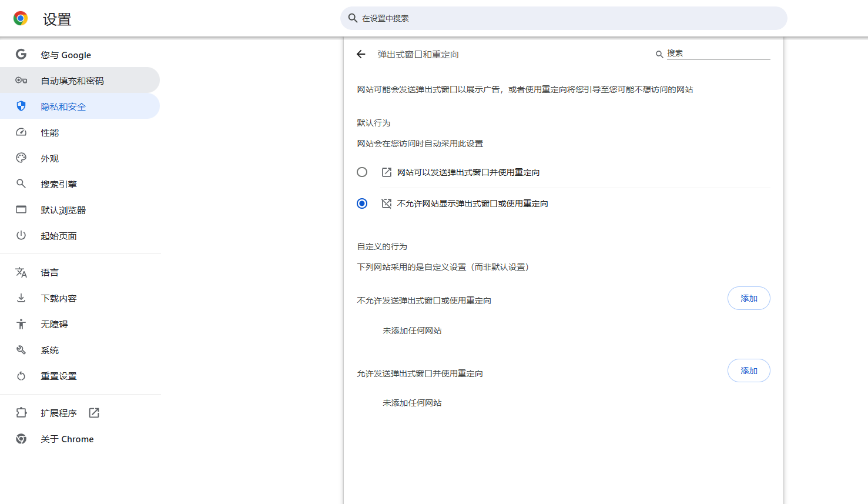Click the 默认行为 section label
868x504 pixels.
click(374, 123)
